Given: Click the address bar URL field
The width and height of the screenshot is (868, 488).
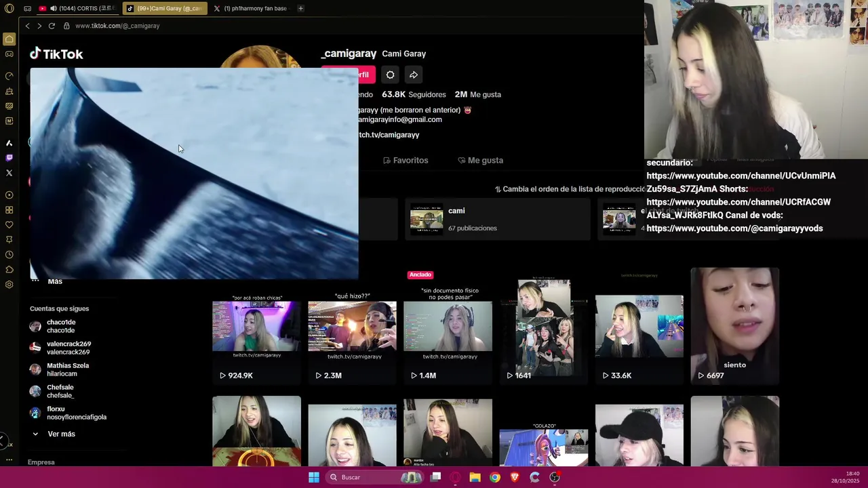Looking at the screenshot, I should click(x=117, y=26).
